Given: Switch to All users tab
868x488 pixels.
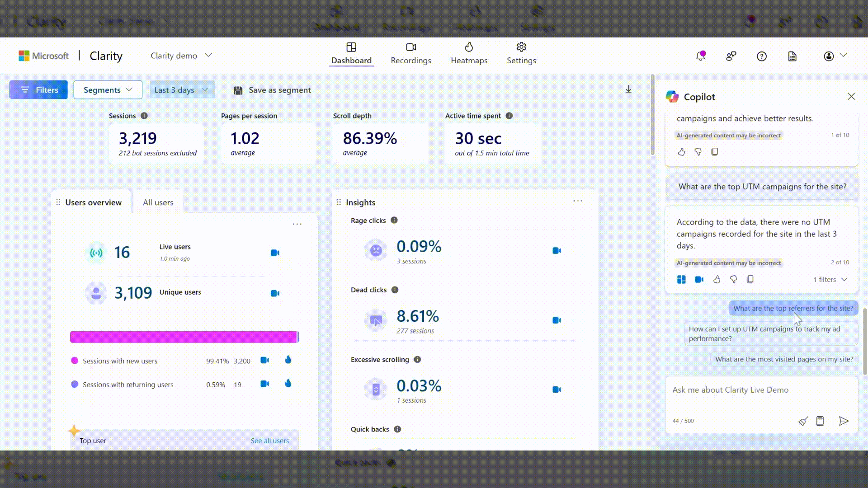Looking at the screenshot, I should 158,202.
